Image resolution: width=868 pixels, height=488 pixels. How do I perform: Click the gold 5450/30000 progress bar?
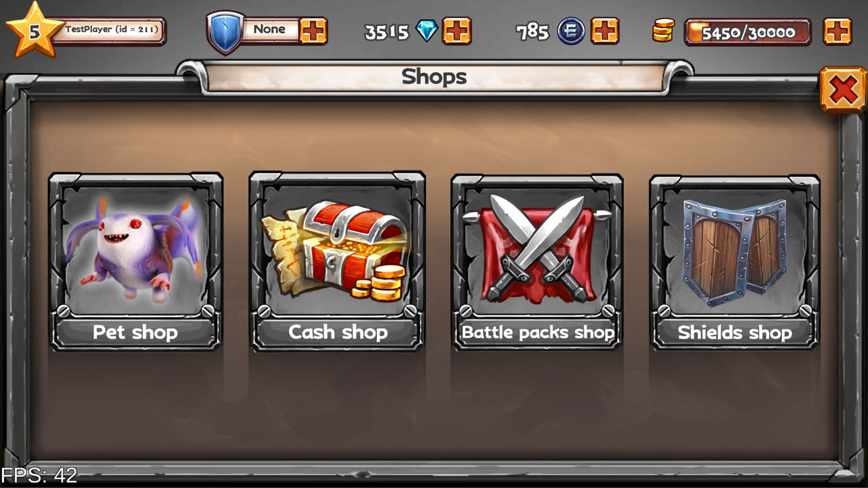[747, 32]
